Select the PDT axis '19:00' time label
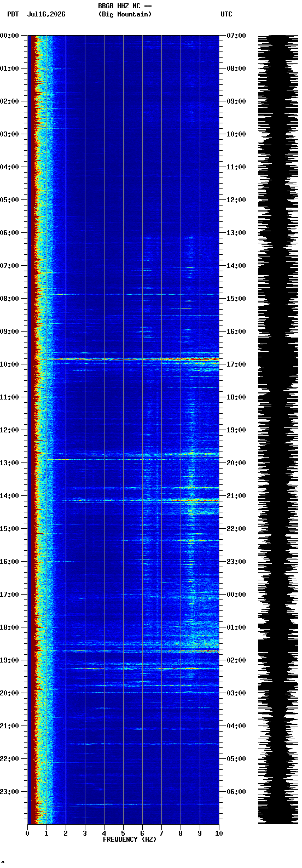The width and height of the screenshot is (302, 868). [x=10, y=660]
